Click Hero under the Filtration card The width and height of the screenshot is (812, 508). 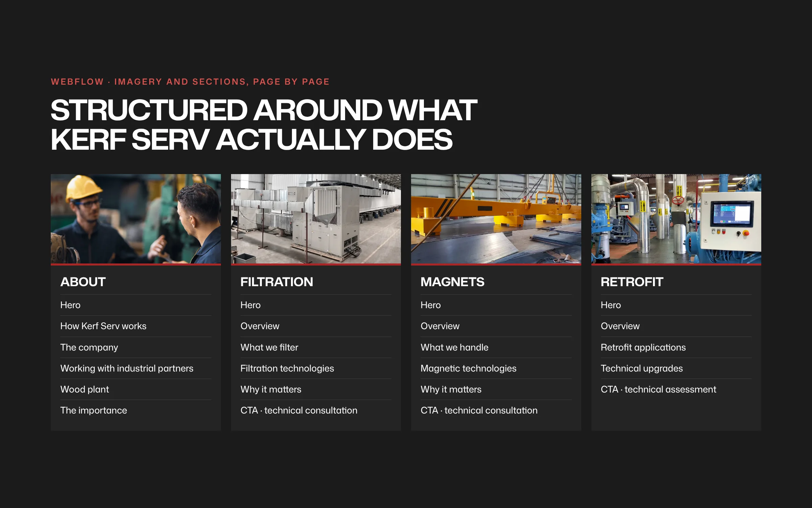coord(316,305)
